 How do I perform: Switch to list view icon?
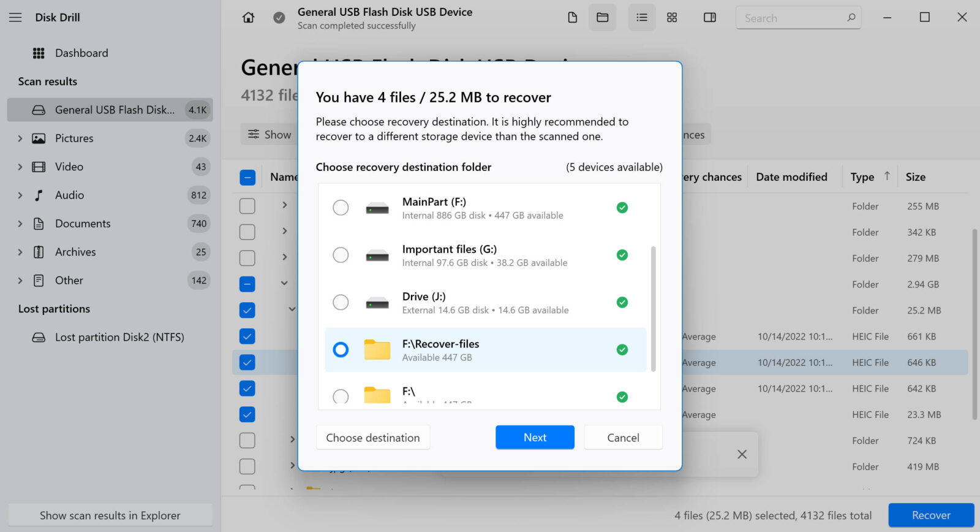pyautogui.click(x=641, y=18)
